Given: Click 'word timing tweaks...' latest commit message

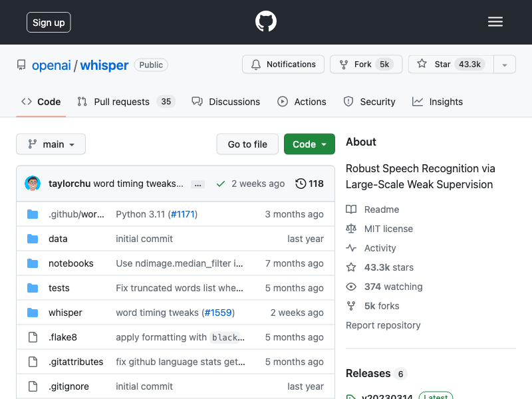Looking at the screenshot, I should [138, 184].
